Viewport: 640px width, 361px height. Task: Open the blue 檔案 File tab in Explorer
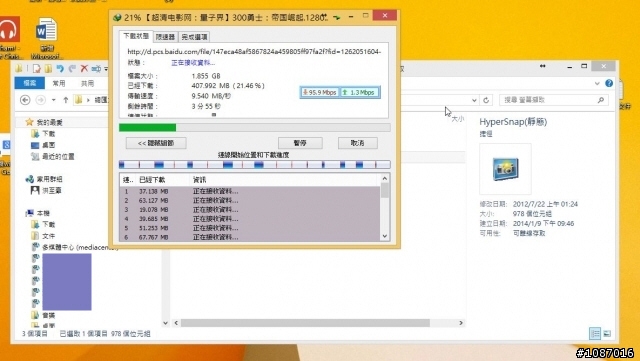coord(30,83)
